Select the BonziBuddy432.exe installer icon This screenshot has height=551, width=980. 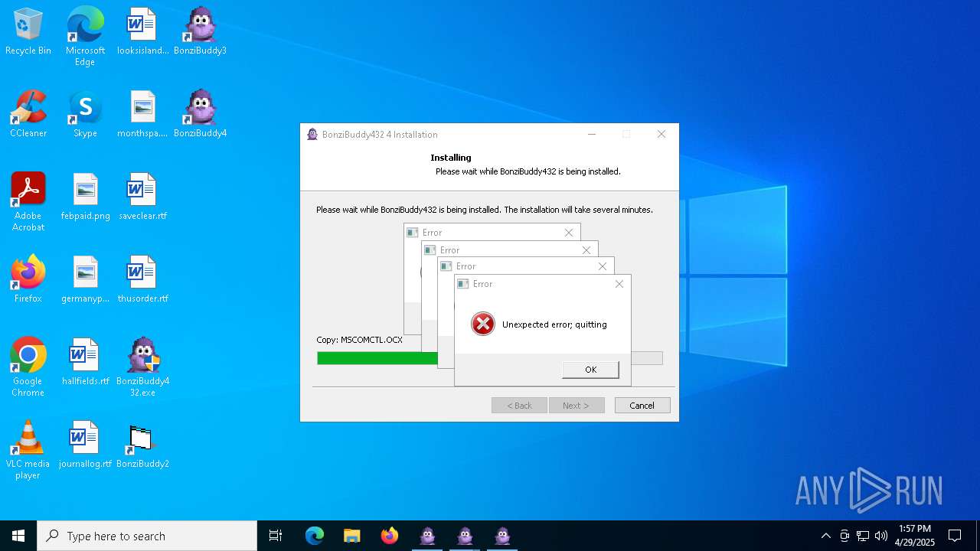click(x=142, y=367)
